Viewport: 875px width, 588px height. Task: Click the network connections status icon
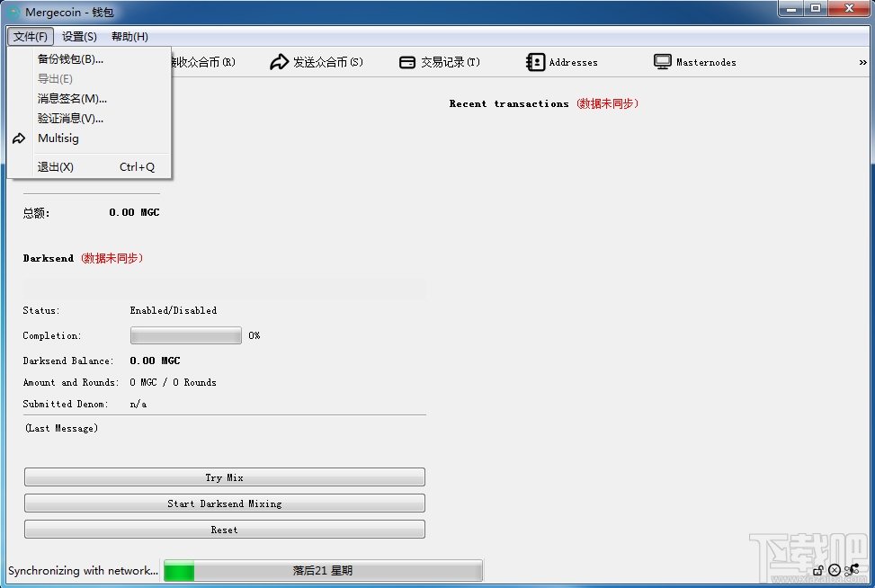(852, 570)
